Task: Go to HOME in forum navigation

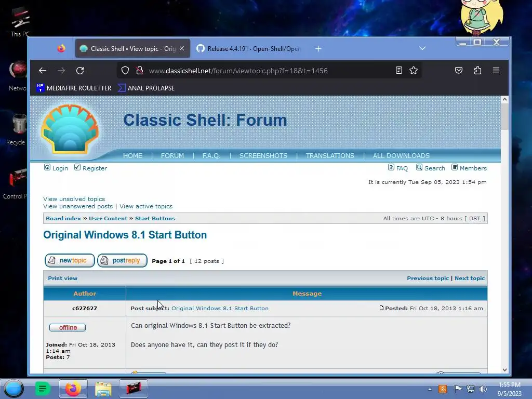Action: [132, 156]
